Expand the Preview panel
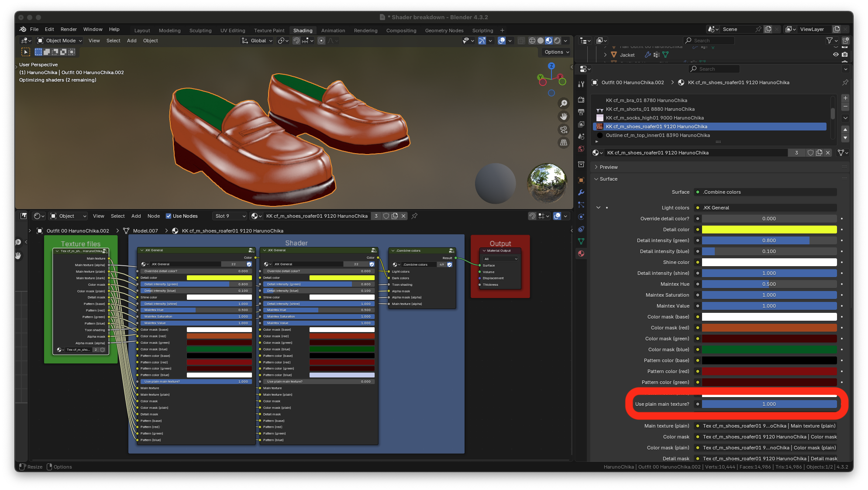Screen dimensions: 868x490 (608, 167)
